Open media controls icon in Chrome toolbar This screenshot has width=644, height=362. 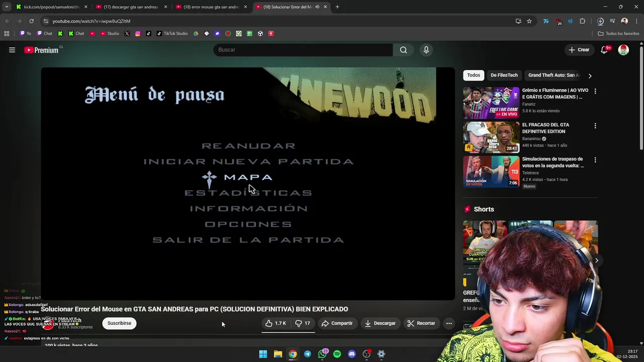612,21
